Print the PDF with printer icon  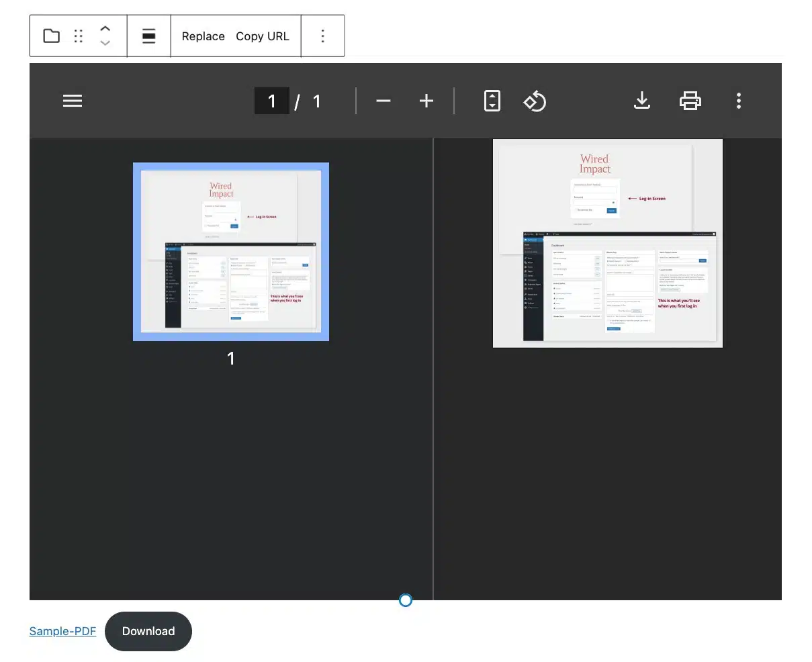[x=690, y=101]
